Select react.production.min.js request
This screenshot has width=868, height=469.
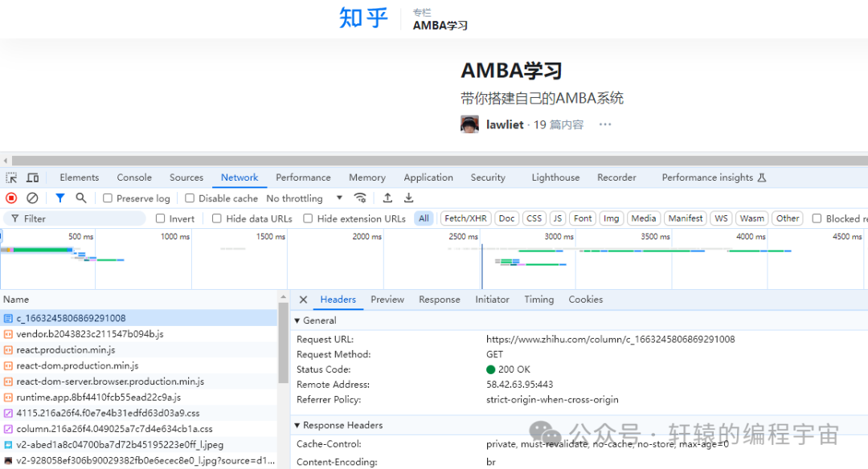click(x=138, y=349)
